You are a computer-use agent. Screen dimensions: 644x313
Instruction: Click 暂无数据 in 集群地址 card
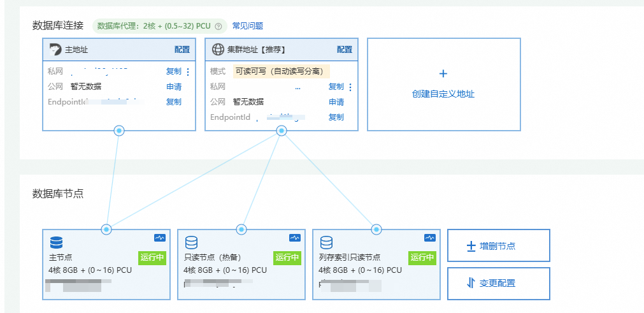coord(248,102)
